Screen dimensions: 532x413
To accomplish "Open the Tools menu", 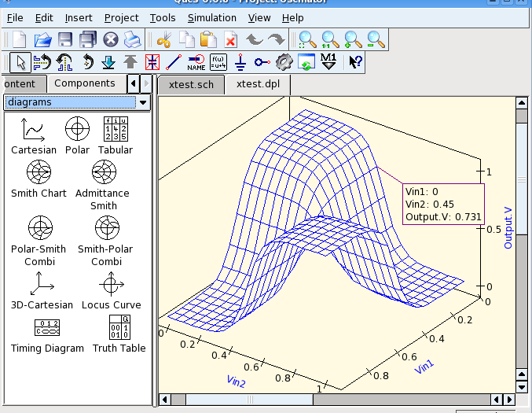I will [163, 17].
